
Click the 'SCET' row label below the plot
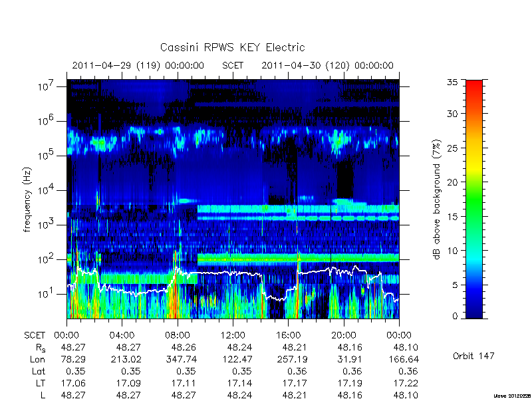click(x=35, y=335)
